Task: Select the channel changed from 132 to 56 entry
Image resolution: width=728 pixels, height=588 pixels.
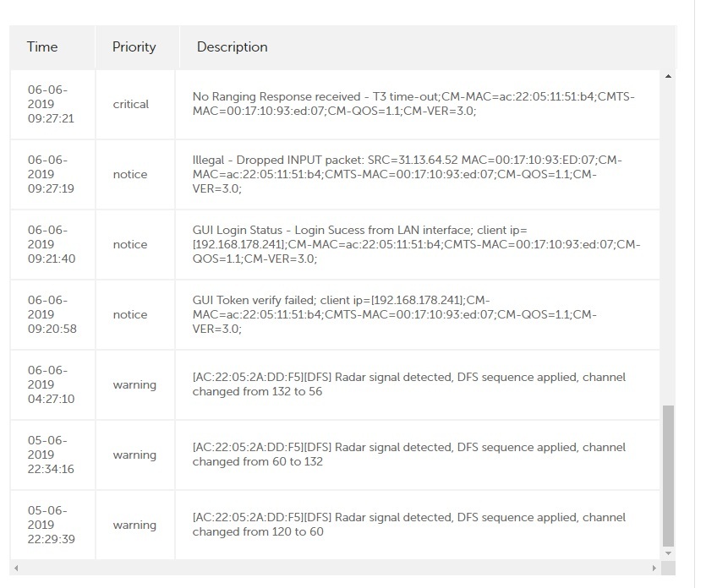Action: point(408,384)
